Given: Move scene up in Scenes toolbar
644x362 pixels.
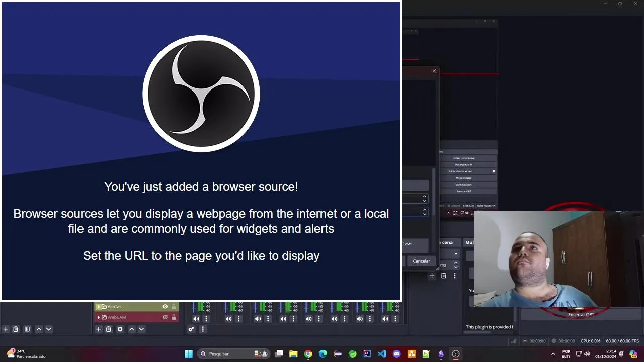Looking at the screenshot, I should (x=39, y=329).
